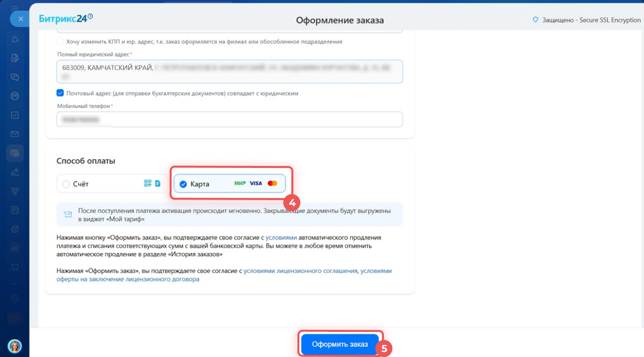Click the user avatar in sidebar
The width and height of the screenshot is (644, 357).
(x=15, y=346)
